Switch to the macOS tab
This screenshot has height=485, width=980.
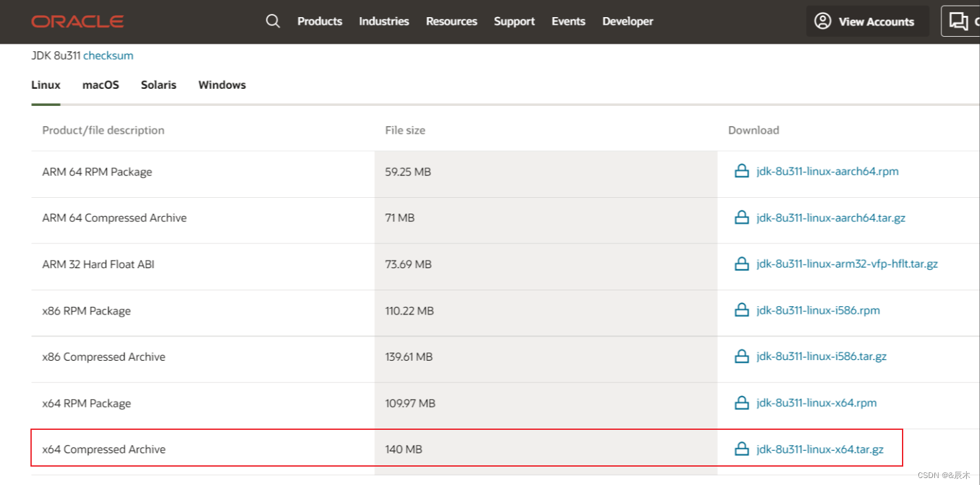[x=101, y=84]
